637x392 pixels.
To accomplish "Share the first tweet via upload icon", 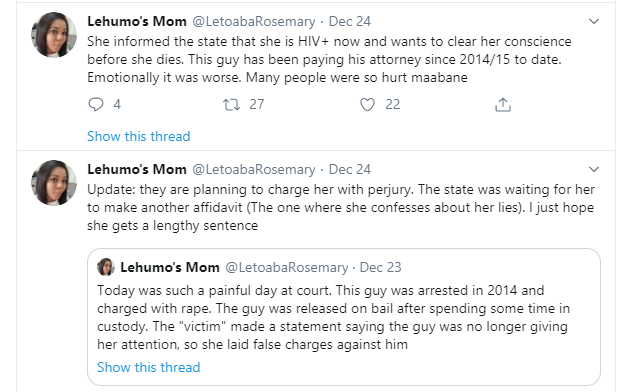I will pyautogui.click(x=503, y=104).
